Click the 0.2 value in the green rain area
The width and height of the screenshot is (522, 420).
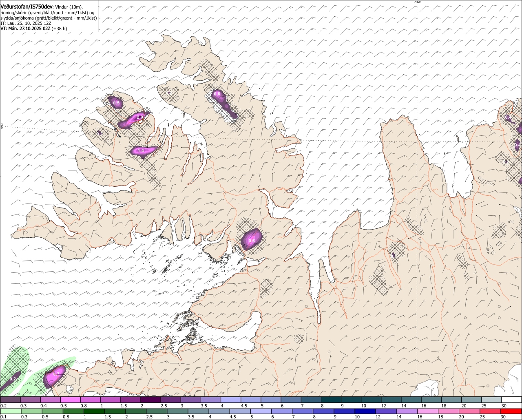click(x=13, y=379)
